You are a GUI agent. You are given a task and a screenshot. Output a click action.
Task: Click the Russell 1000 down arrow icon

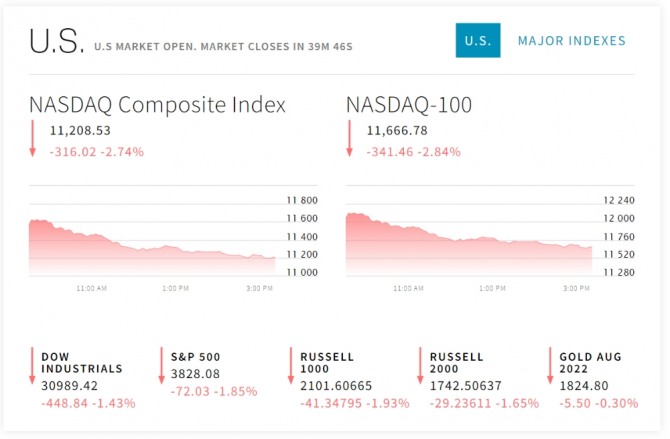pos(292,366)
